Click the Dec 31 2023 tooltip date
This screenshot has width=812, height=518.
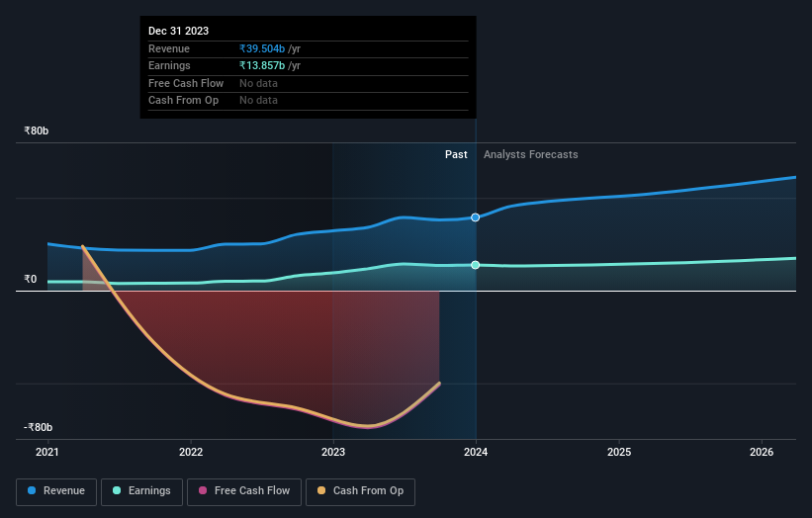(x=178, y=31)
